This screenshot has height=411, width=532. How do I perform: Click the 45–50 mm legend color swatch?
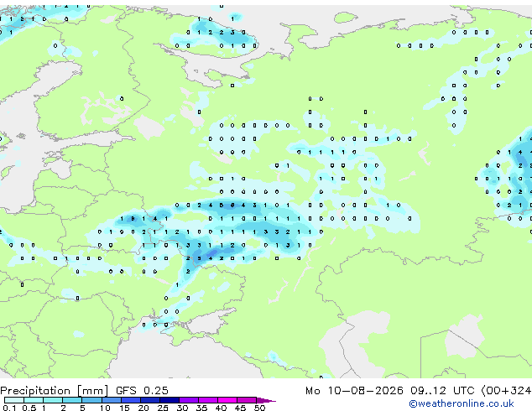(247, 400)
